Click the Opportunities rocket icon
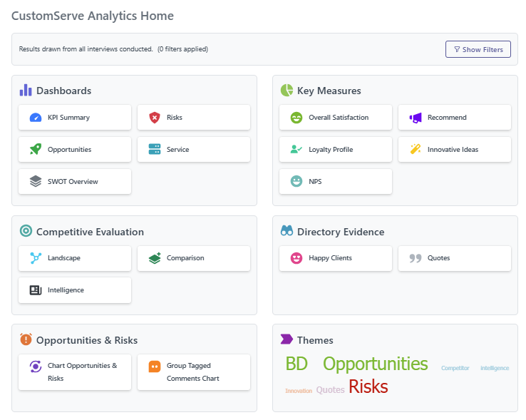This screenshot has width=526, height=420. click(x=36, y=150)
